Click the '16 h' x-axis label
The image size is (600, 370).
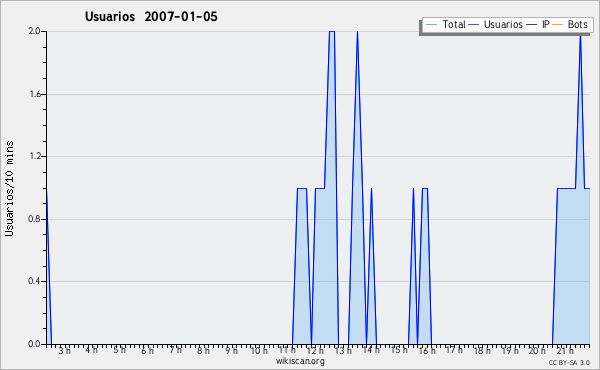pyautogui.click(x=427, y=350)
